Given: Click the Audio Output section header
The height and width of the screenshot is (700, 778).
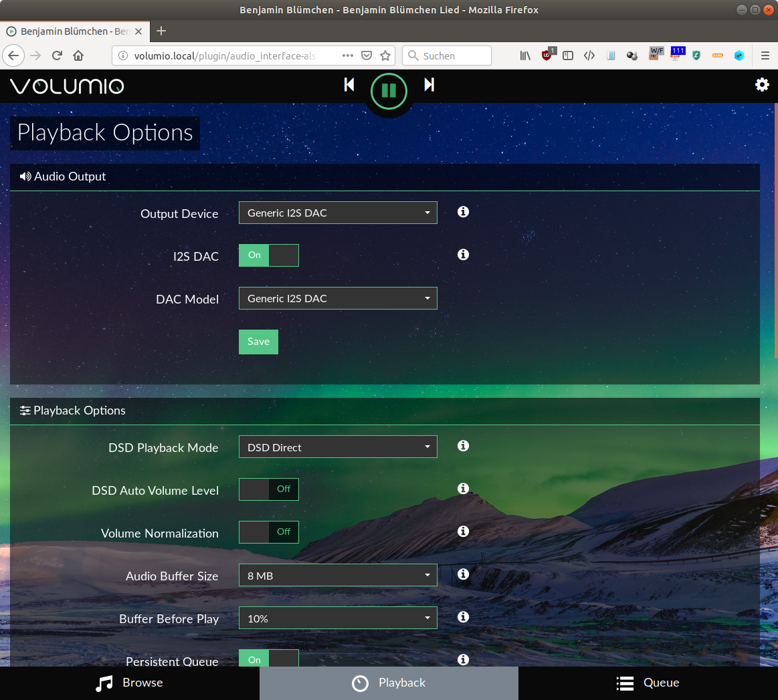Looking at the screenshot, I should 385,177.
